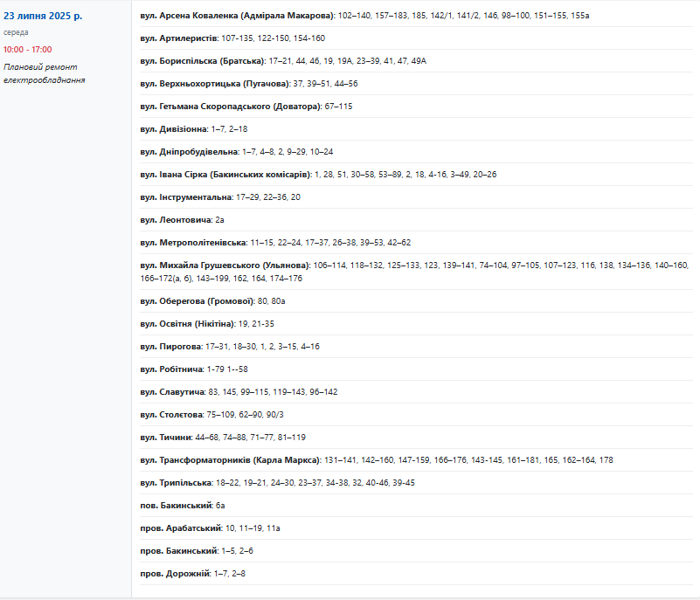
Task: Click вул. Івана Сірка (Бакинських комісарів) name
Action: click(x=225, y=175)
